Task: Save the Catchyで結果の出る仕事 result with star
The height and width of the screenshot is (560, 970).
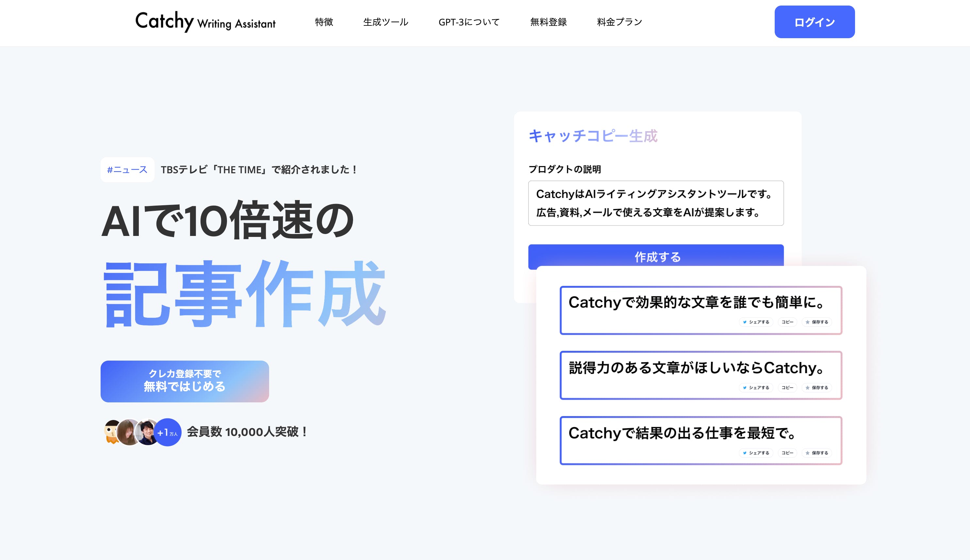Action: pos(817,453)
